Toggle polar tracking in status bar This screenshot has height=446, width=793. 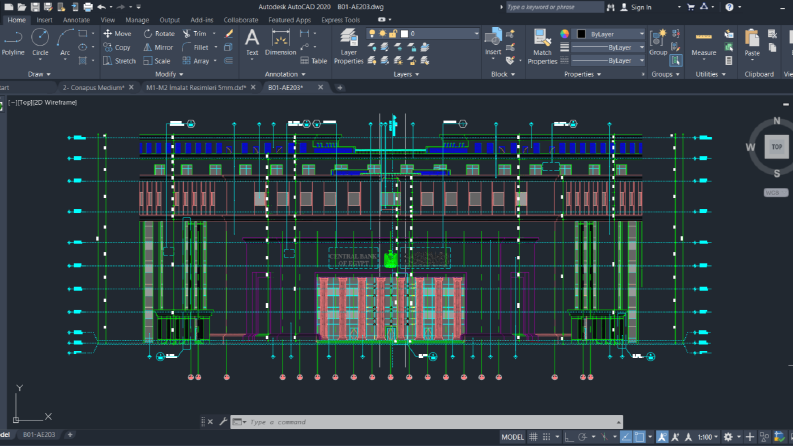pos(582,437)
